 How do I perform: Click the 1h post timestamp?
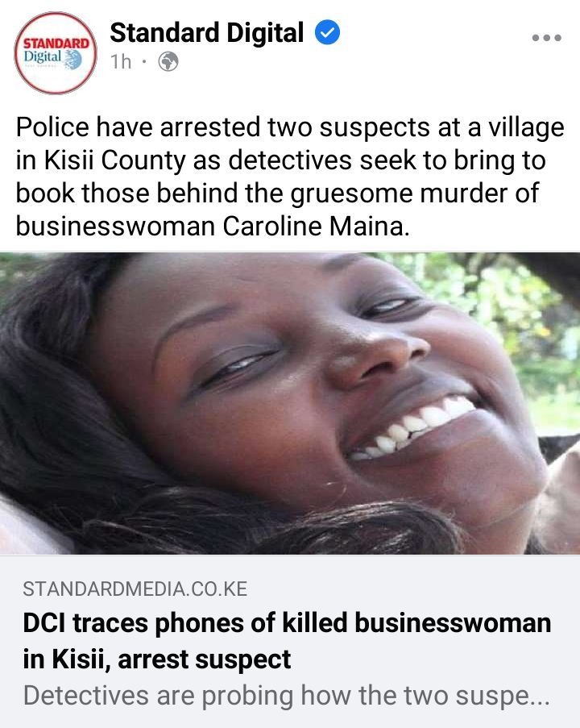[121, 62]
